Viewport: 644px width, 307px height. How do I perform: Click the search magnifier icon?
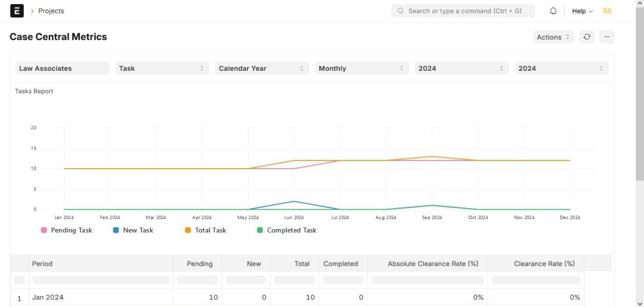coord(401,11)
